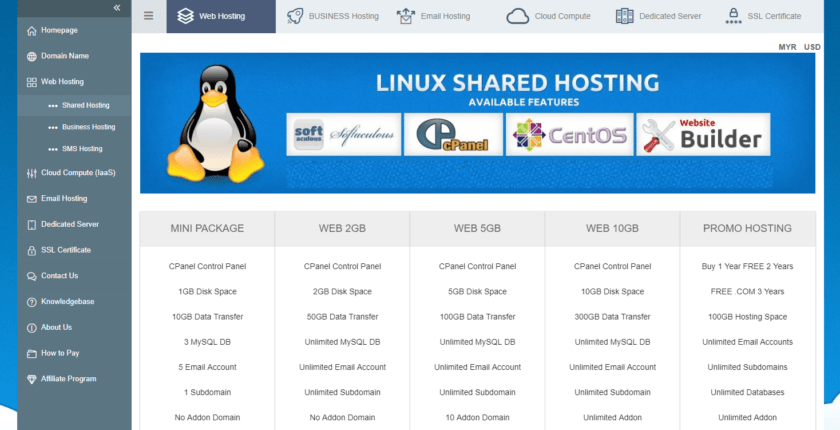Click the Knowledgebase question mark icon
The width and height of the screenshot is (840, 430).
32,301
